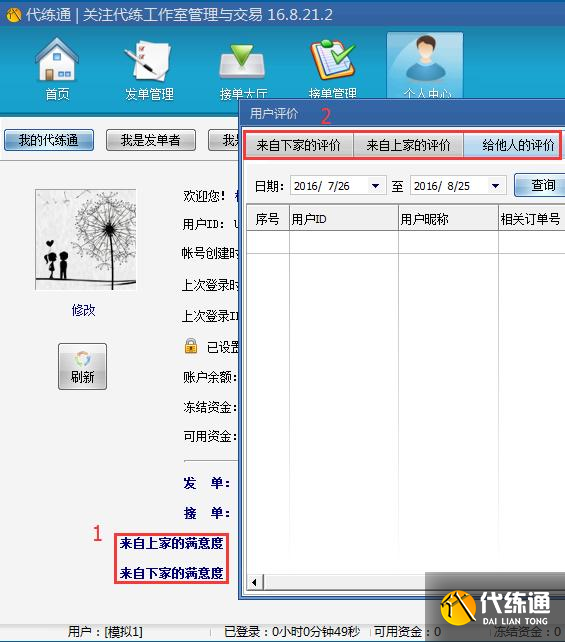Switch to 给他人的评价 tab
Screen dimensions: 565x642
tap(512, 145)
